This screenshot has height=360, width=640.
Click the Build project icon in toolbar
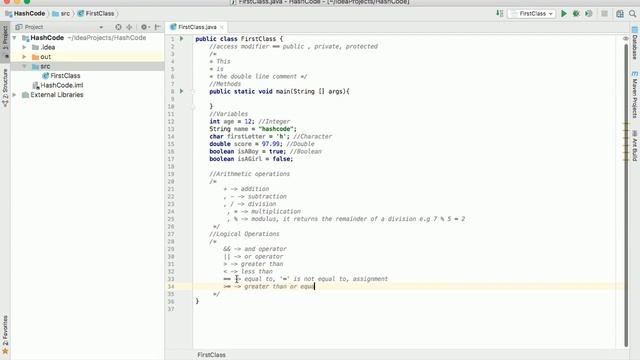coord(500,13)
